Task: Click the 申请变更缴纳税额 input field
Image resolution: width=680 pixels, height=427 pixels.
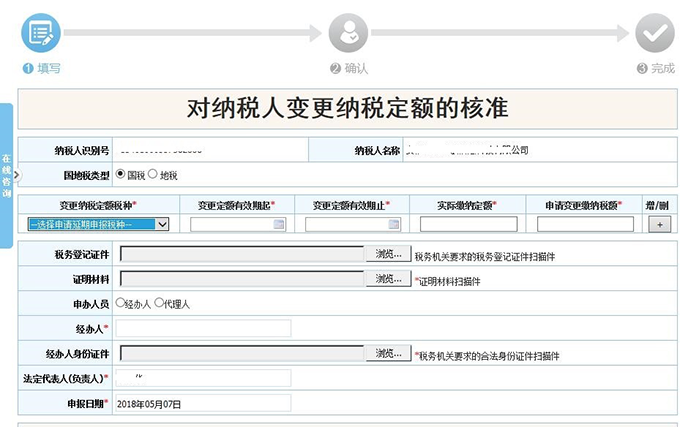Action: pyautogui.click(x=585, y=225)
